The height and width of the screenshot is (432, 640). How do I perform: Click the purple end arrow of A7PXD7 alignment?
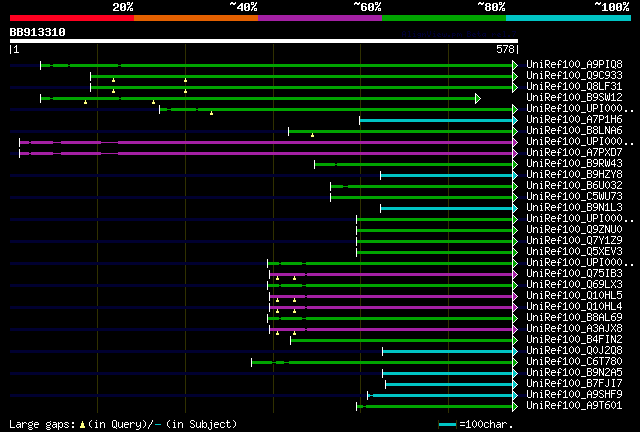tap(515, 154)
